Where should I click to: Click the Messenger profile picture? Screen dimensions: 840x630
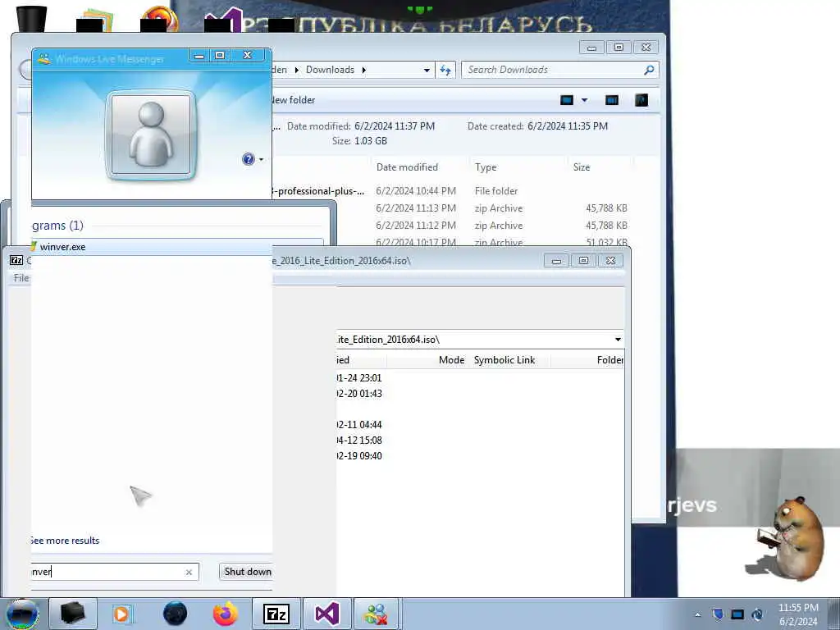click(x=151, y=135)
